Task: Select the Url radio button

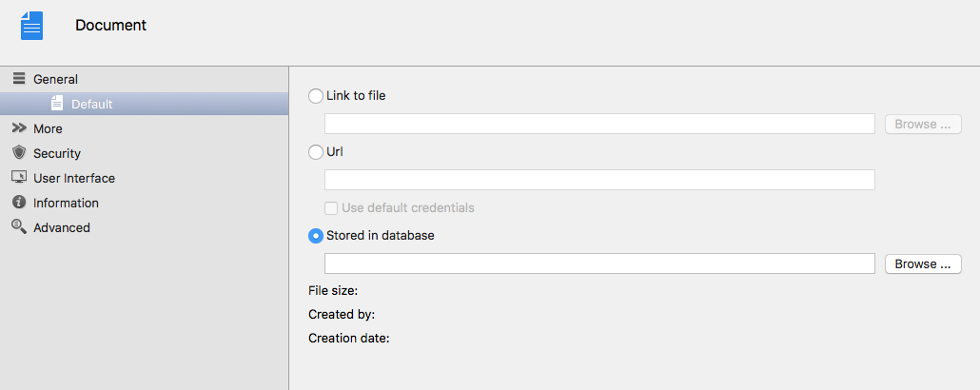Action: [x=316, y=151]
